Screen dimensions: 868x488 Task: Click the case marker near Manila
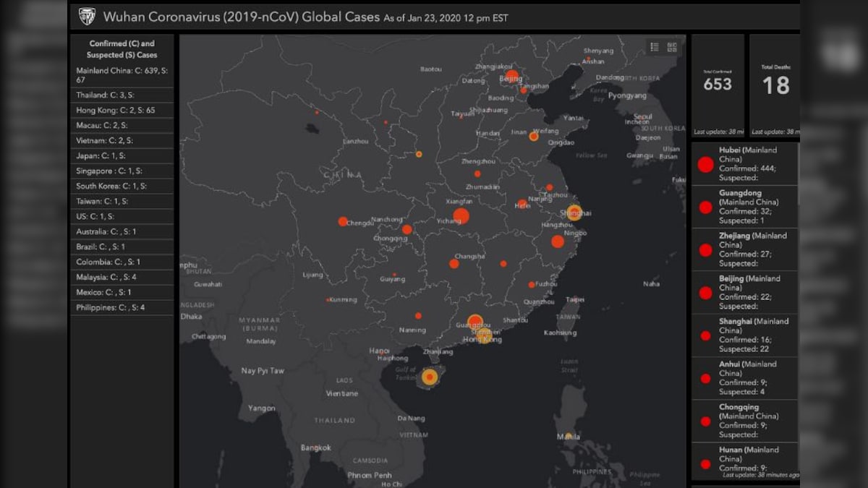pos(569,435)
